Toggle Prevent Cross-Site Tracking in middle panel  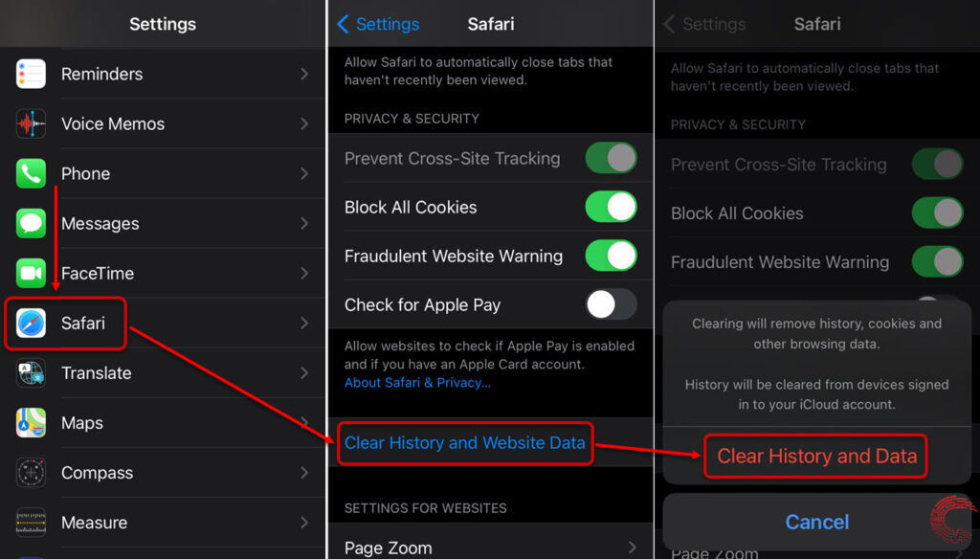(611, 158)
